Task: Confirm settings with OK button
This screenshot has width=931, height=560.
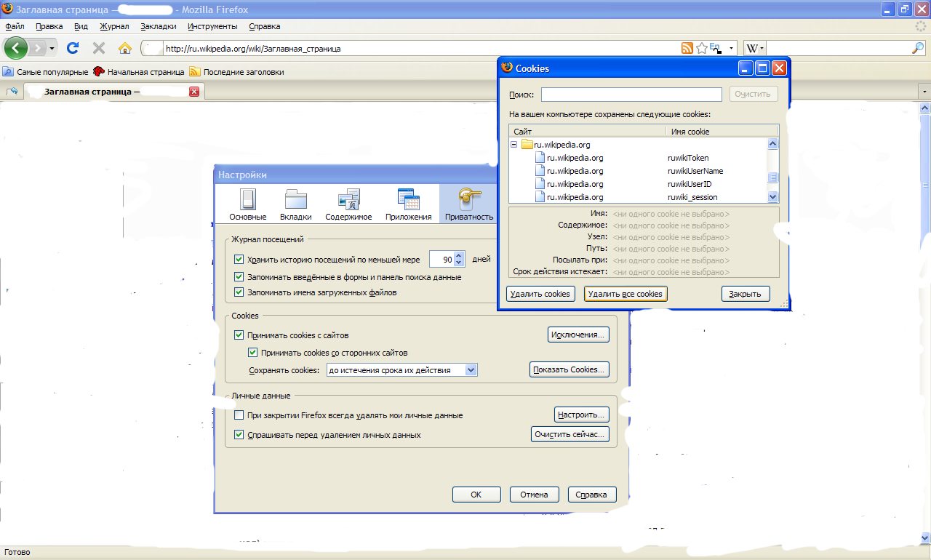Action: (476, 495)
